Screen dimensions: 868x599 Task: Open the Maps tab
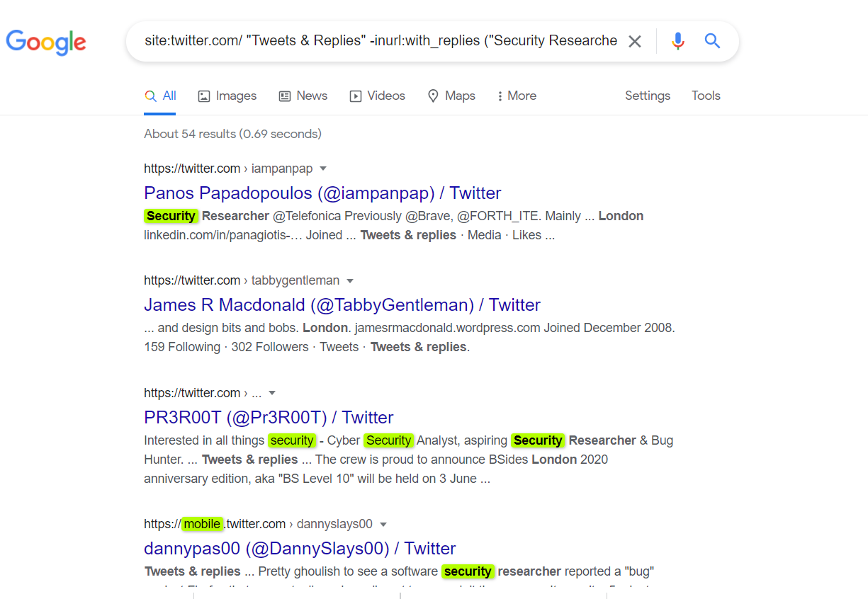click(451, 96)
